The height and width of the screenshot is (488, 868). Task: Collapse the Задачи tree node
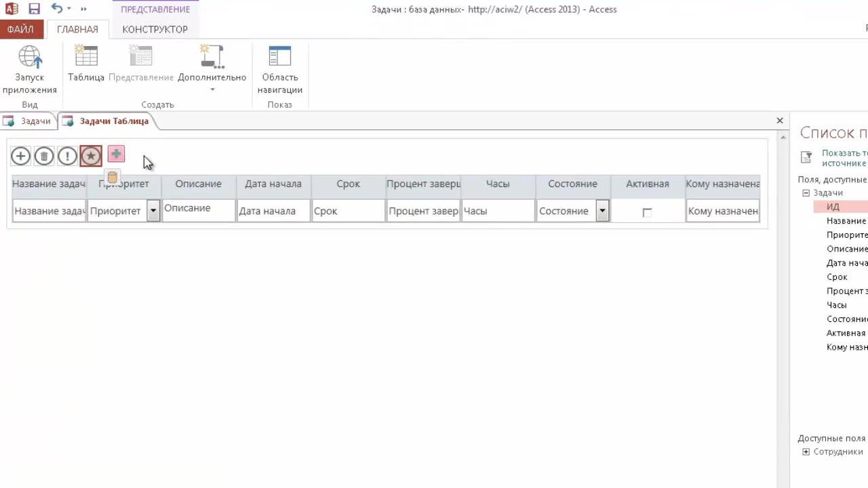tap(806, 193)
